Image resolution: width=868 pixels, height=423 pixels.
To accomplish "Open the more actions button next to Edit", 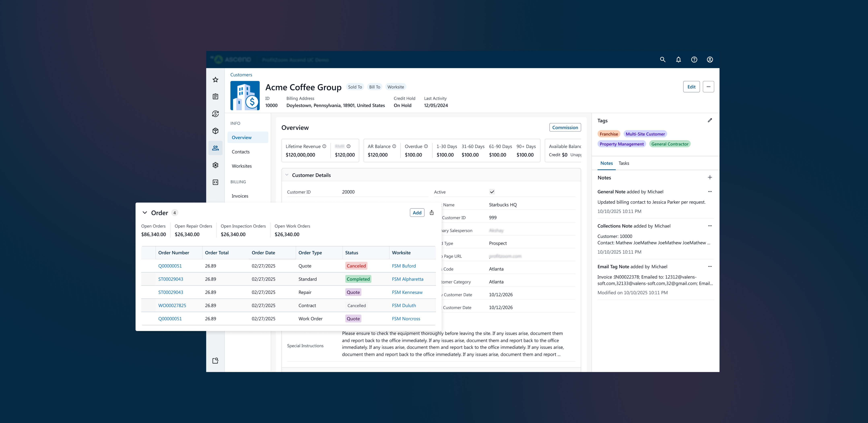I will [708, 86].
